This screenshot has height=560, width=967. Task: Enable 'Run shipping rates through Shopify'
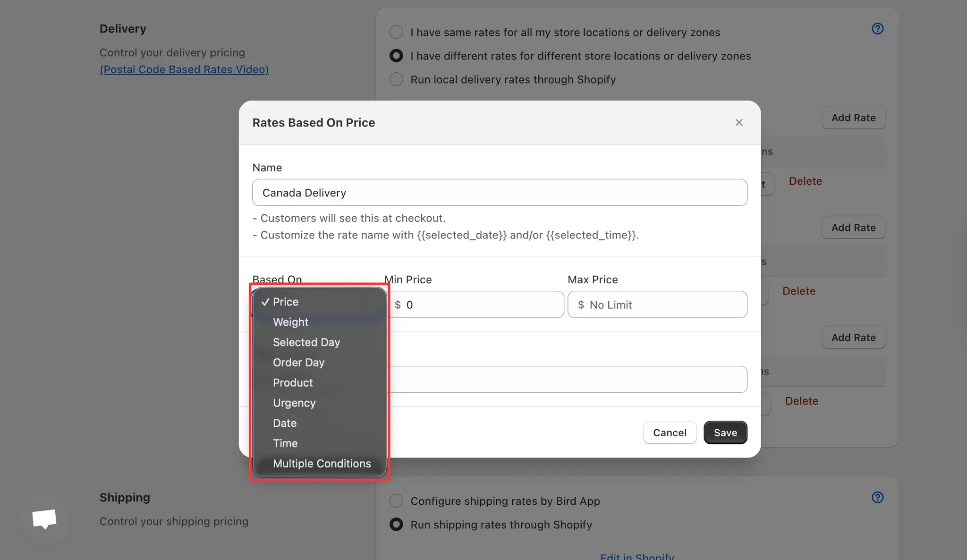(396, 524)
